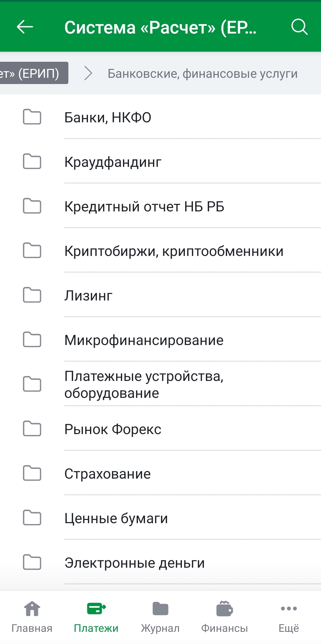Tap folder icon next to Лизинг
The height and width of the screenshot is (644, 321).
(32, 295)
